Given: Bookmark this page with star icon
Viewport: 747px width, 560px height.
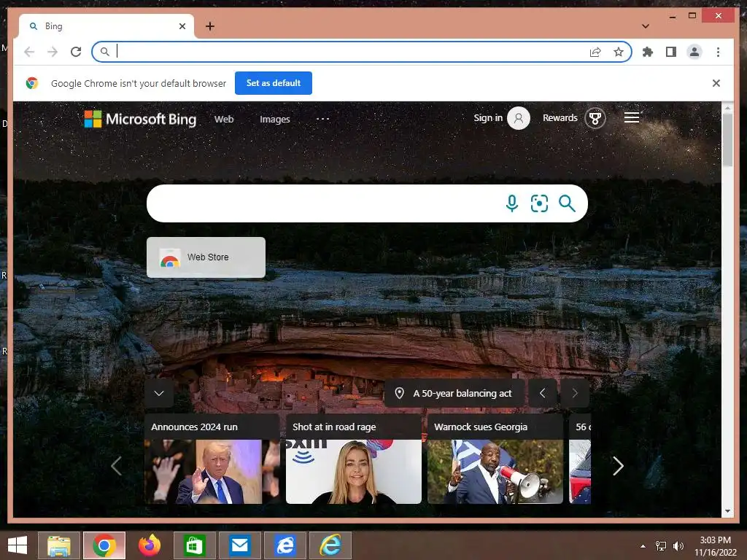Looking at the screenshot, I should 619,52.
